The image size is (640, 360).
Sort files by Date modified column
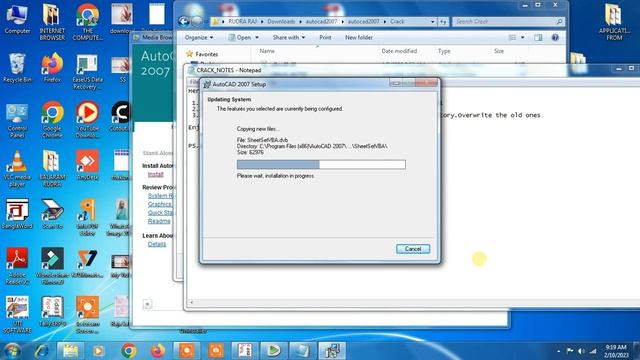pos(399,51)
